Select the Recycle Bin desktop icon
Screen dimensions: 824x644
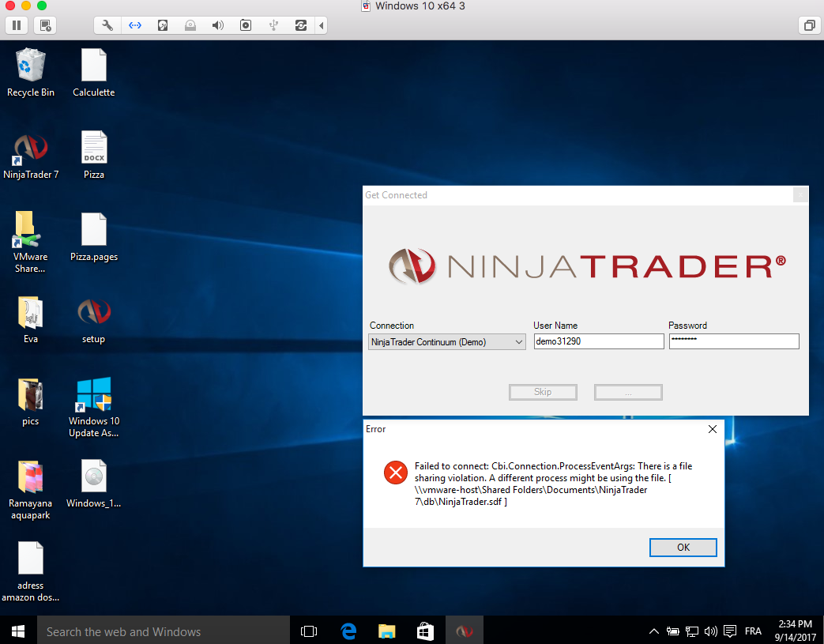click(x=31, y=73)
